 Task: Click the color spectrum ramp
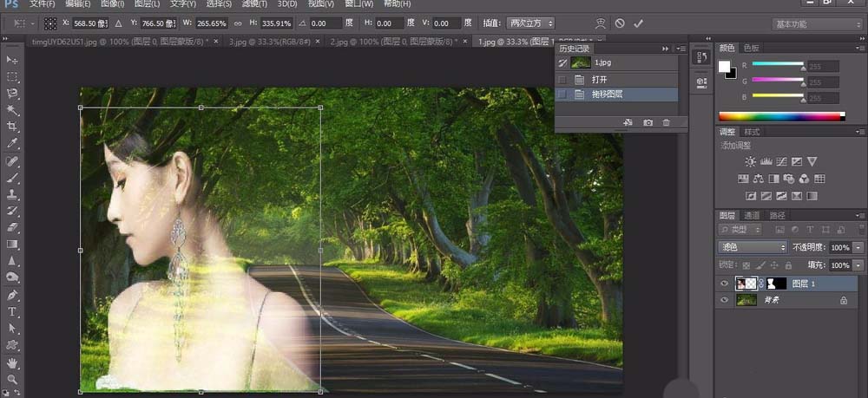[x=782, y=116]
